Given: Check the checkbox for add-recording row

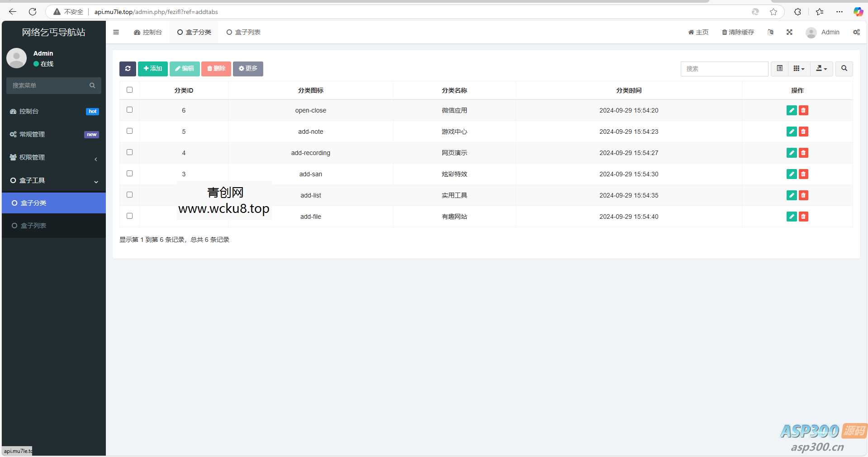Looking at the screenshot, I should [130, 153].
